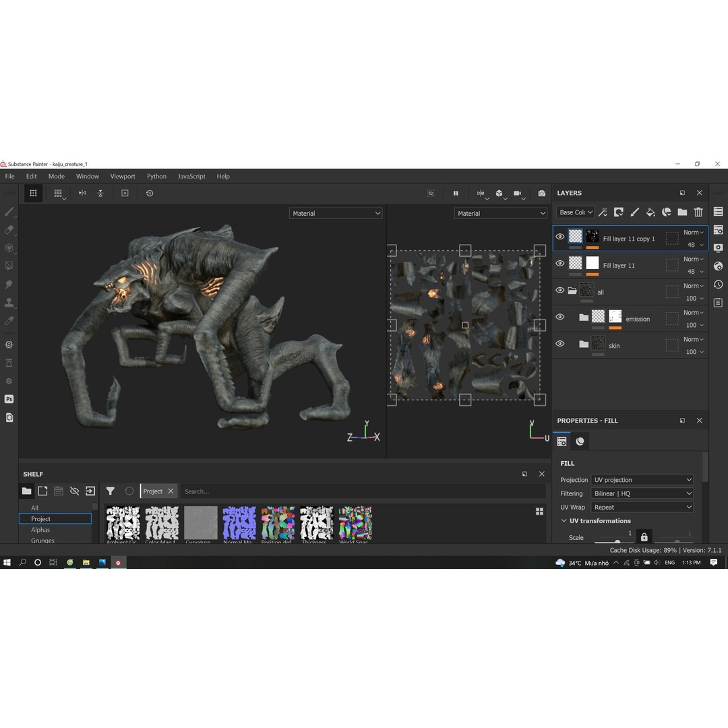Open the Texture Set List sidebar icon

(719, 212)
